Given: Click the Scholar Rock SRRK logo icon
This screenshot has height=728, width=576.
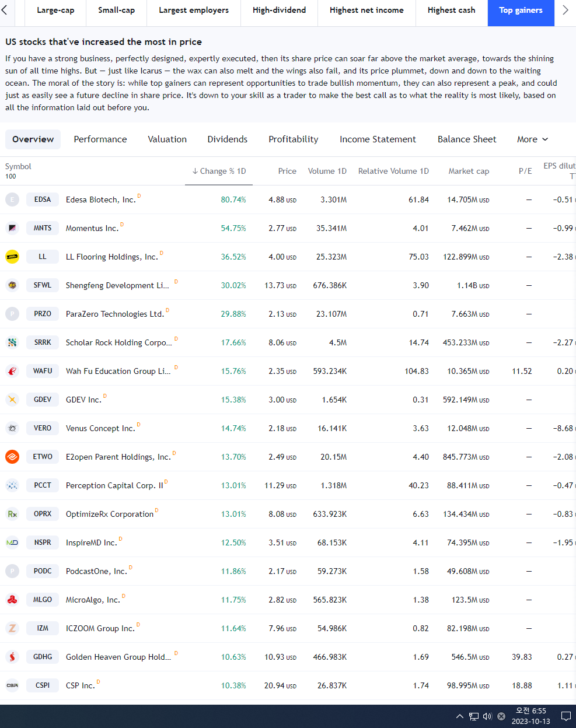Looking at the screenshot, I should tap(12, 342).
